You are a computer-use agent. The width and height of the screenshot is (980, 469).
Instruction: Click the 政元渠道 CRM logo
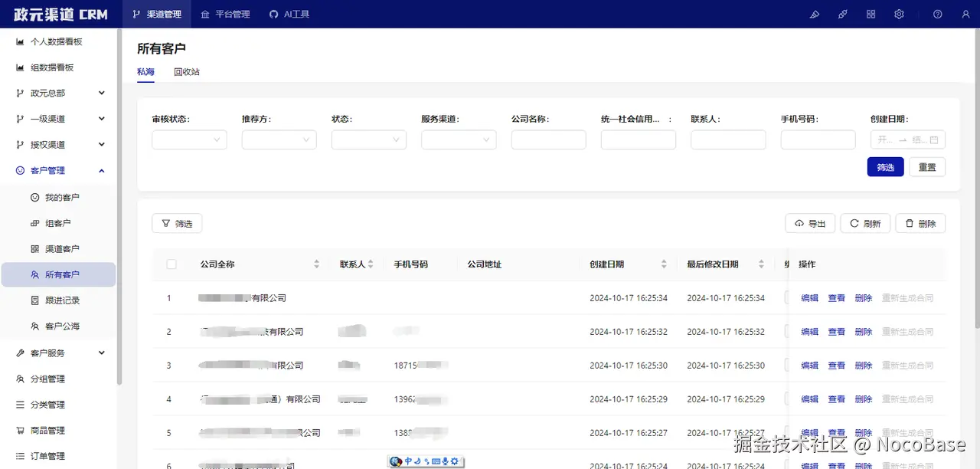(60, 15)
